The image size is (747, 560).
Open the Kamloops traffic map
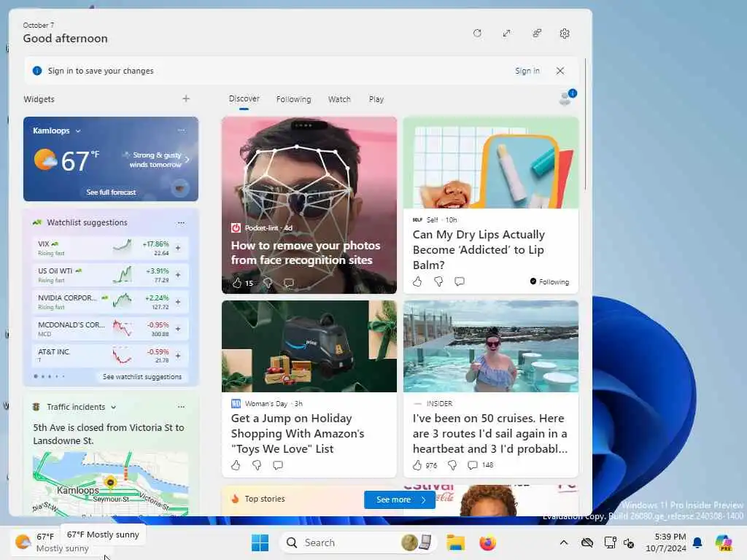(111, 484)
